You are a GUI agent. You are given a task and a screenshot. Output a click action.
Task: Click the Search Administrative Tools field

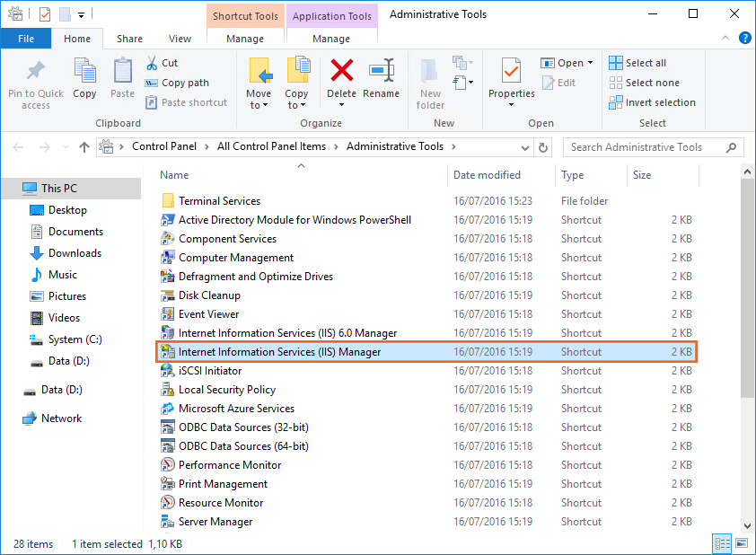tap(646, 147)
